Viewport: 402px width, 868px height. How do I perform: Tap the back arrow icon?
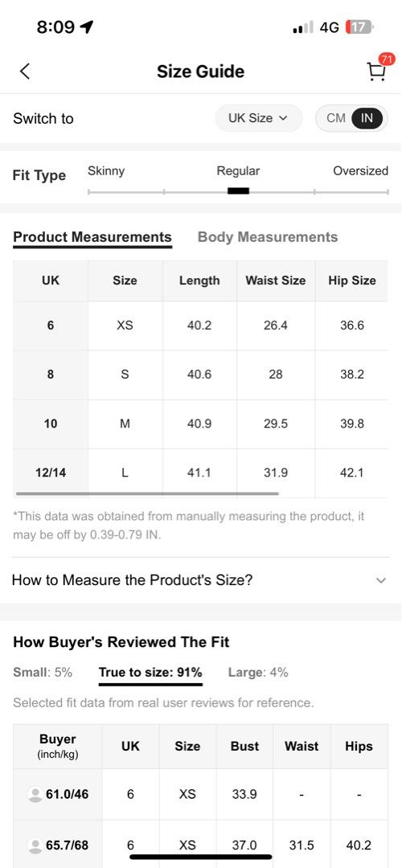point(25,72)
